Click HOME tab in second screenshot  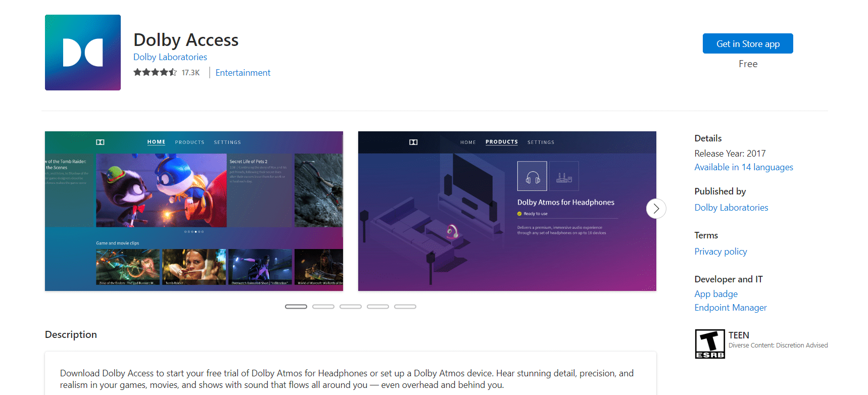click(x=468, y=142)
